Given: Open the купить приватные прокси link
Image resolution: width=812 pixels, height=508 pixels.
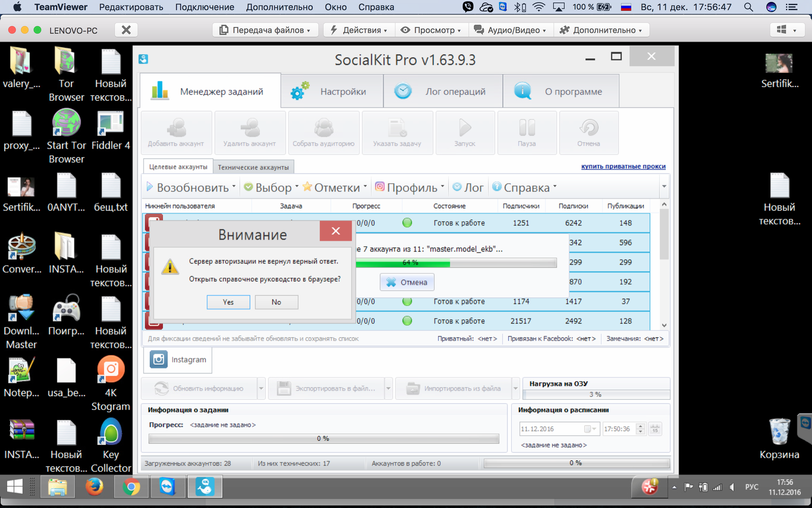Looking at the screenshot, I should tap(623, 166).
